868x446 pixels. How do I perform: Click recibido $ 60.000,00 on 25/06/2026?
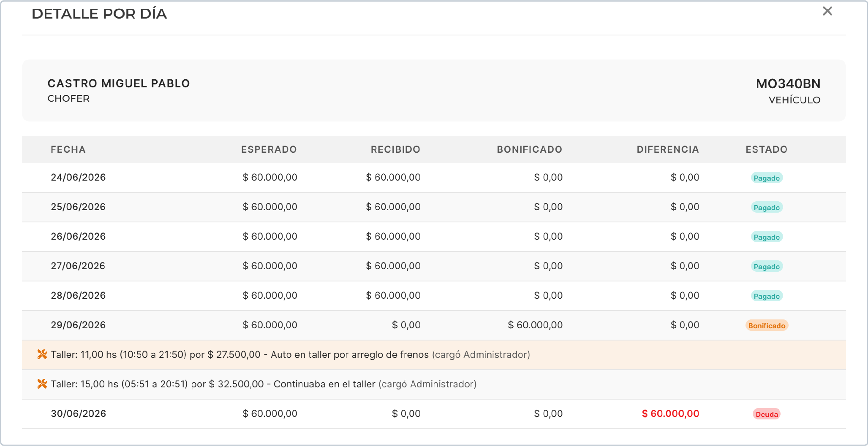coord(393,207)
